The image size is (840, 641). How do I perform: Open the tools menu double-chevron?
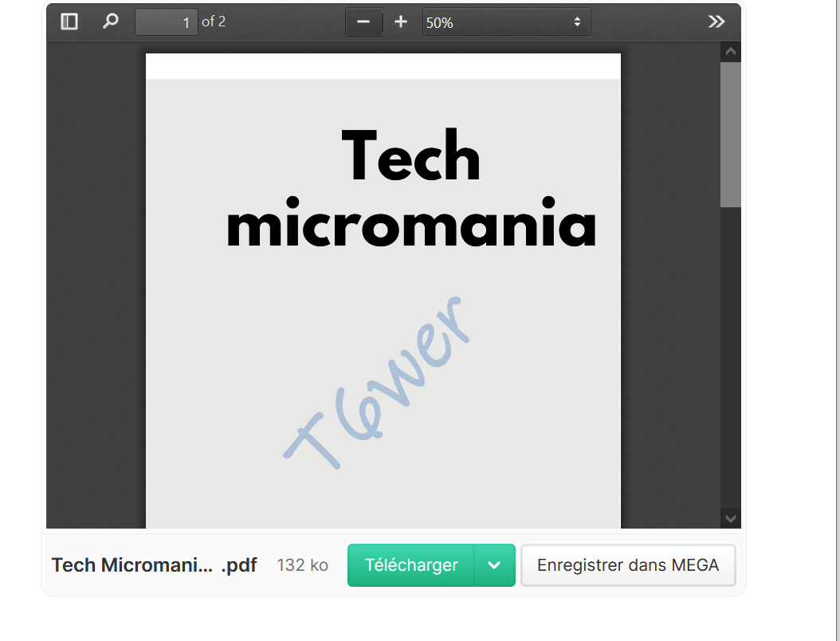coord(716,22)
